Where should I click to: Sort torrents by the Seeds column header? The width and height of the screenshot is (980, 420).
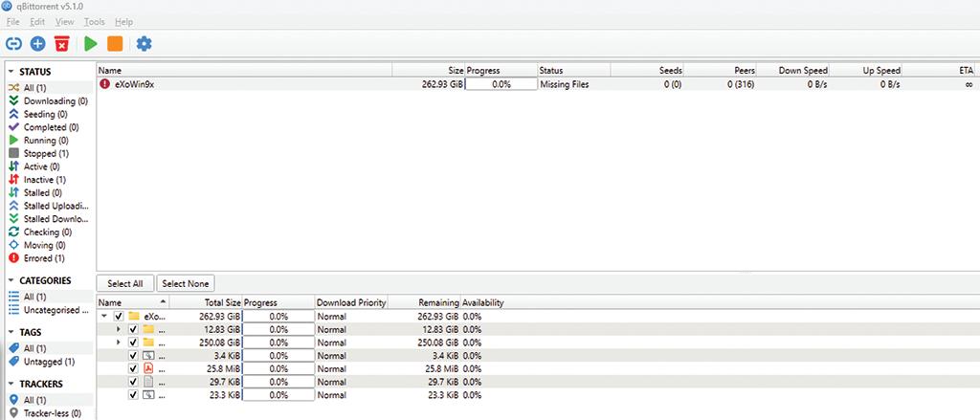pyautogui.click(x=648, y=71)
